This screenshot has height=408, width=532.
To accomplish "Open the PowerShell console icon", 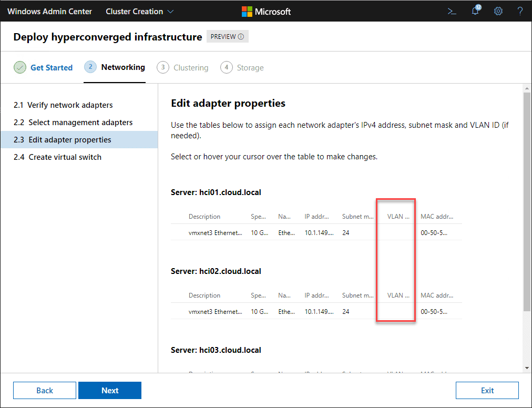I will coord(452,11).
